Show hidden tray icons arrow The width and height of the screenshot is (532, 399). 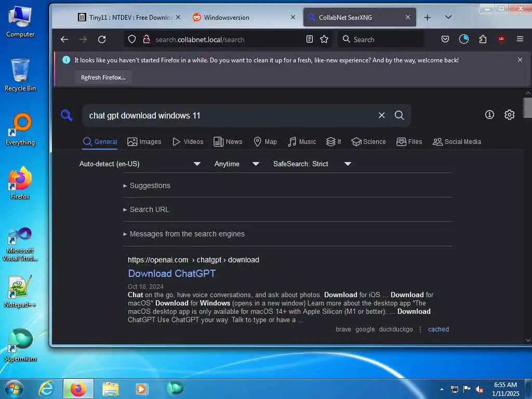(442, 389)
